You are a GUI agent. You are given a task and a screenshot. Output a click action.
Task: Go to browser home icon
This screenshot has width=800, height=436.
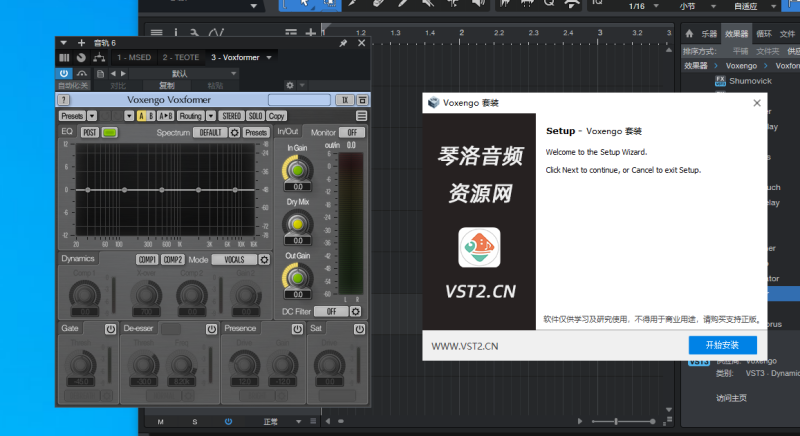(689, 34)
